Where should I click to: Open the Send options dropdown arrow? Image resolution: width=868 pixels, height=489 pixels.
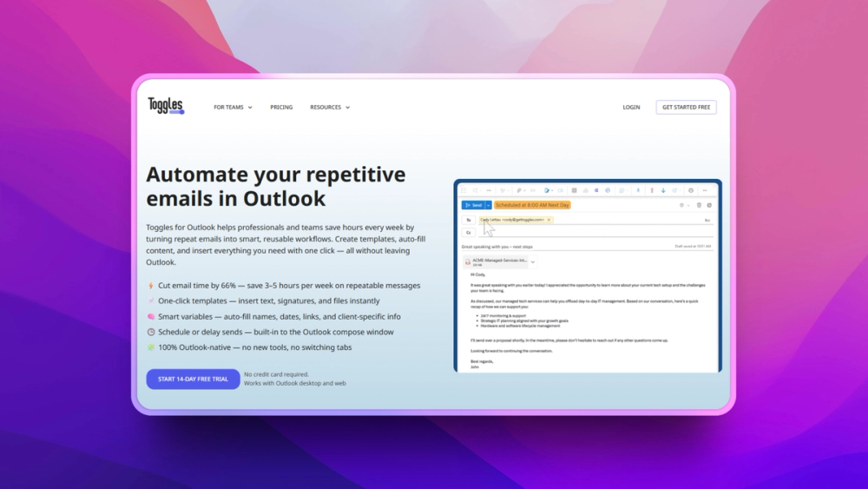(488, 205)
